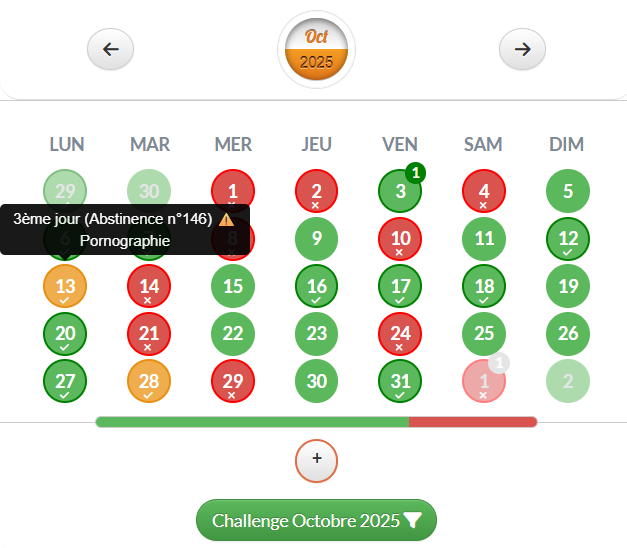Open Challenge Octobre 2025 filter button
The height and width of the screenshot is (548, 627).
click(316, 521)
